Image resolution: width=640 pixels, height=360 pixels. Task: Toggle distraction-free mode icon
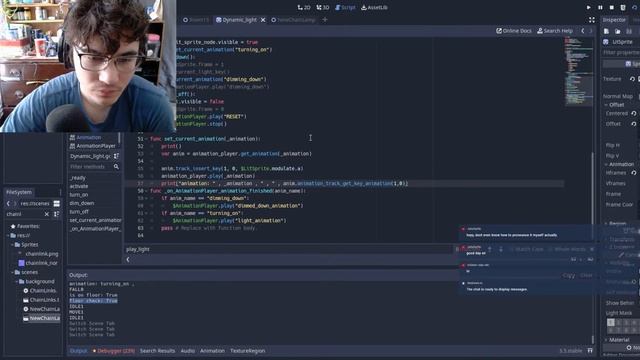[x=592, y=20]
